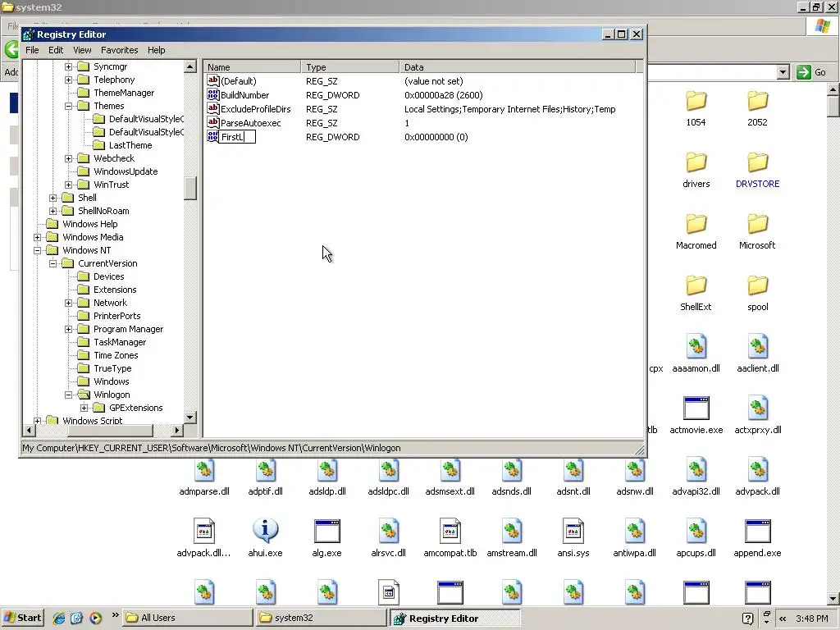
Task: Click the tree pane scroll up arrow
Action: [x=190, y=67]
